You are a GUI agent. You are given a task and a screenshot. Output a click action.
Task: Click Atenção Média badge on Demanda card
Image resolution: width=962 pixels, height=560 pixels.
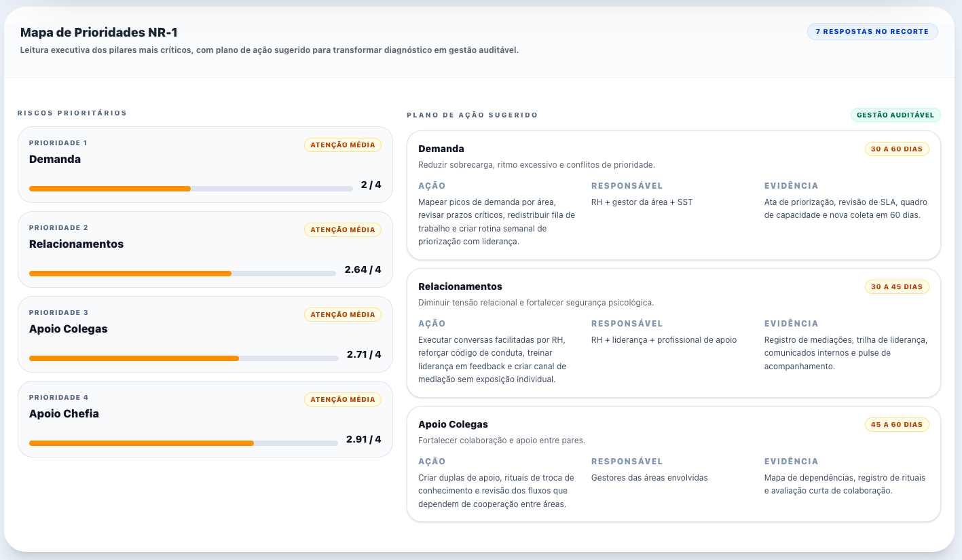[343, 145]
